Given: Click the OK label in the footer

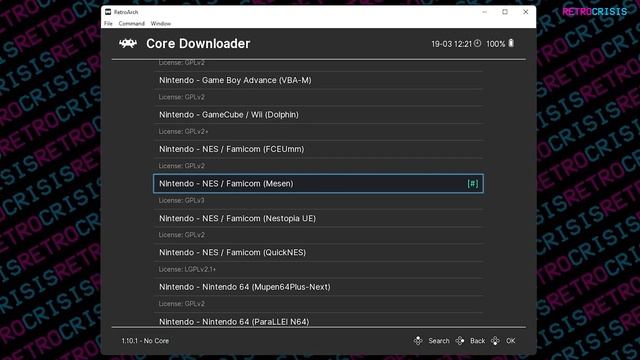Looking at the screenshot, I should pyautogui.click(x=511, y=341).
